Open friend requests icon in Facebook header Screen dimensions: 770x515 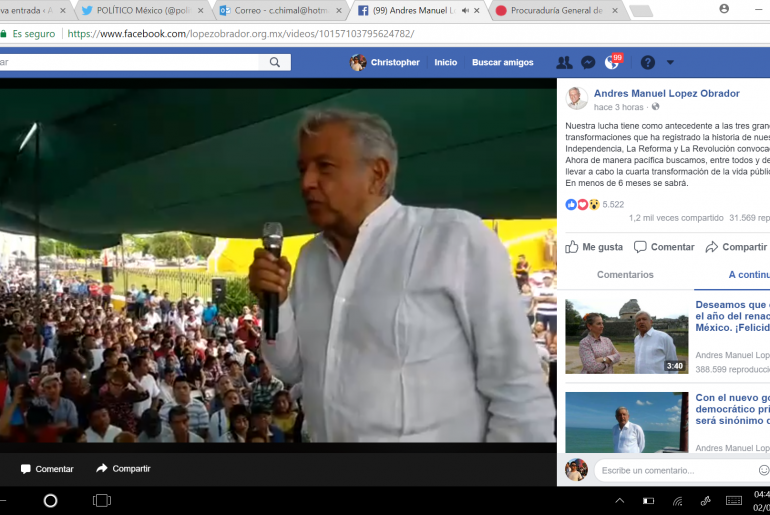(x=564, y=62)
